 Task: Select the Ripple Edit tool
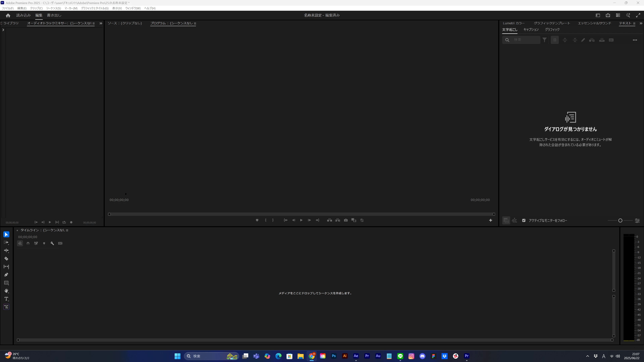point(6,250)
